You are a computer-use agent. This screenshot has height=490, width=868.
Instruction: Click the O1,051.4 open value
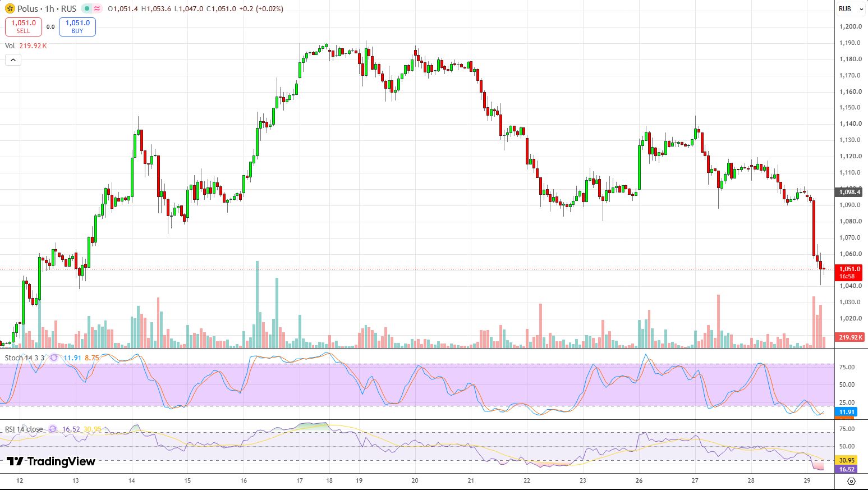(123, 8)
